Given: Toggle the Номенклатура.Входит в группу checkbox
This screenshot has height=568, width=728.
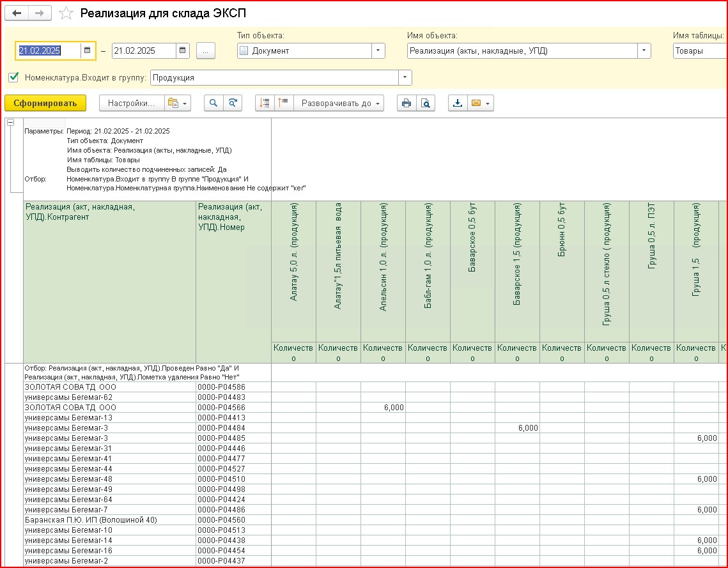Looking at the screenshot, I should point(13,77).
